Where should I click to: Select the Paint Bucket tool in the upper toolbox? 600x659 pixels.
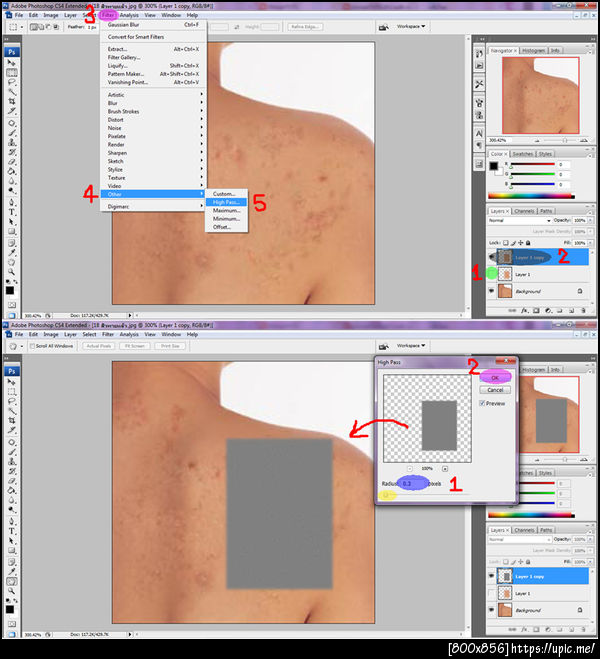(x=11, y=172)
